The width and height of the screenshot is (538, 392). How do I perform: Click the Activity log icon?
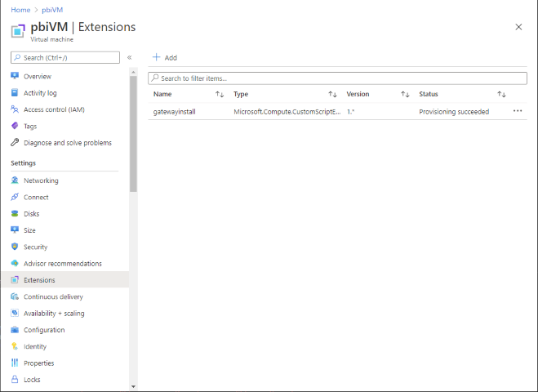click(x=15, y=92)
